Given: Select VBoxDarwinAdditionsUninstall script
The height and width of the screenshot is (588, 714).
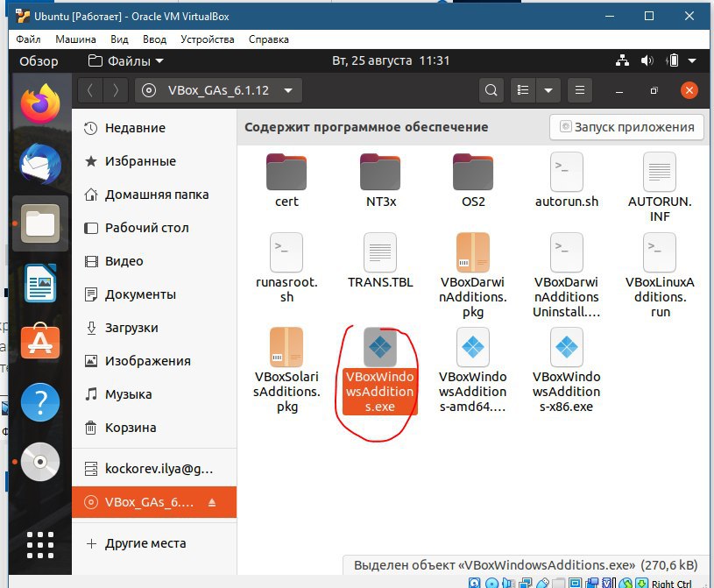Looking at the screenshot, I should 567,275.
